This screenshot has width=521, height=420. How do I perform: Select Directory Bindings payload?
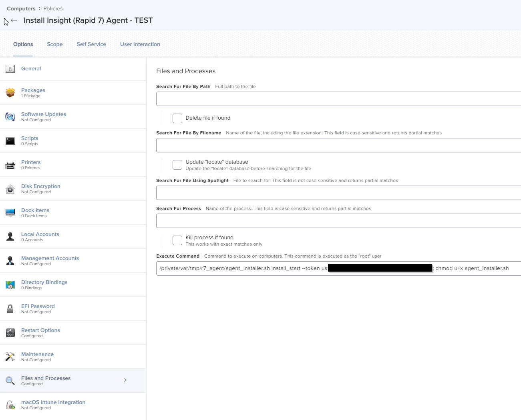(x=73, y=285)
